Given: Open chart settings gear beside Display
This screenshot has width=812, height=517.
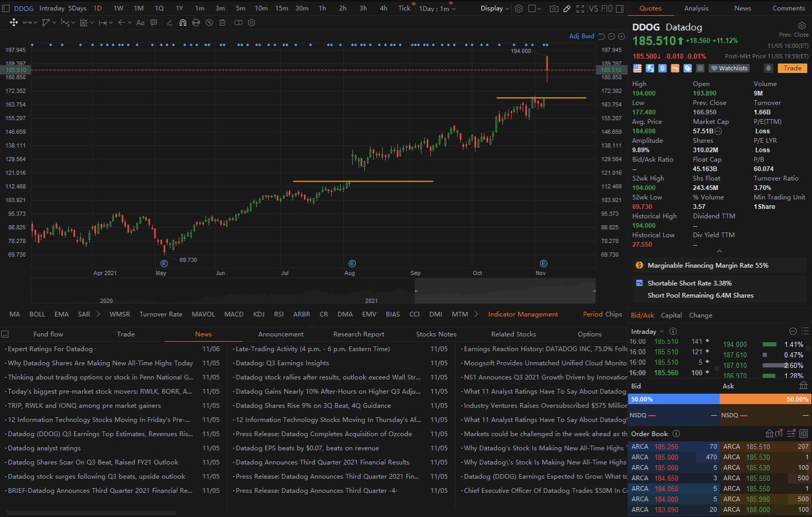Looking at the screenshot, I should click(x=519, y=8).
